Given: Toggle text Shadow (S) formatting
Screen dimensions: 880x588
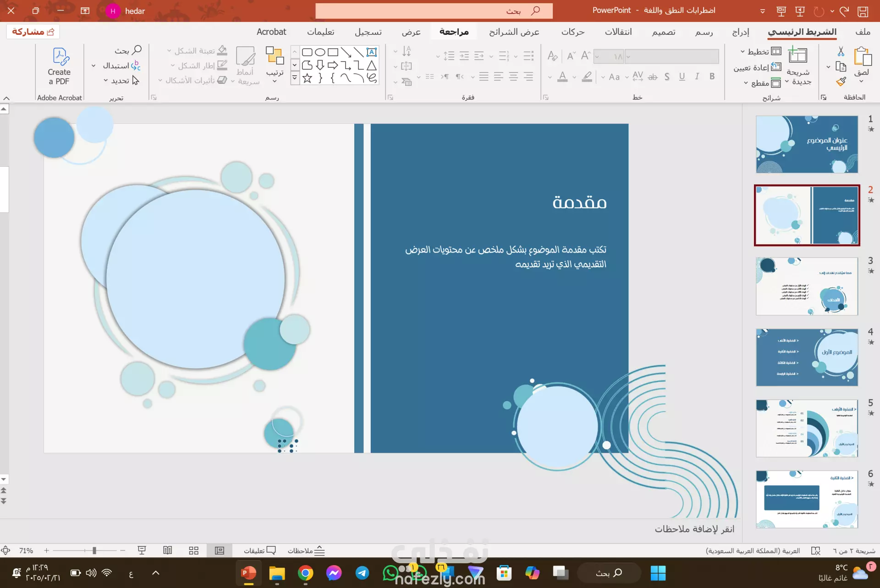Looking at the screenshot, I should click(x=667, y=77).
